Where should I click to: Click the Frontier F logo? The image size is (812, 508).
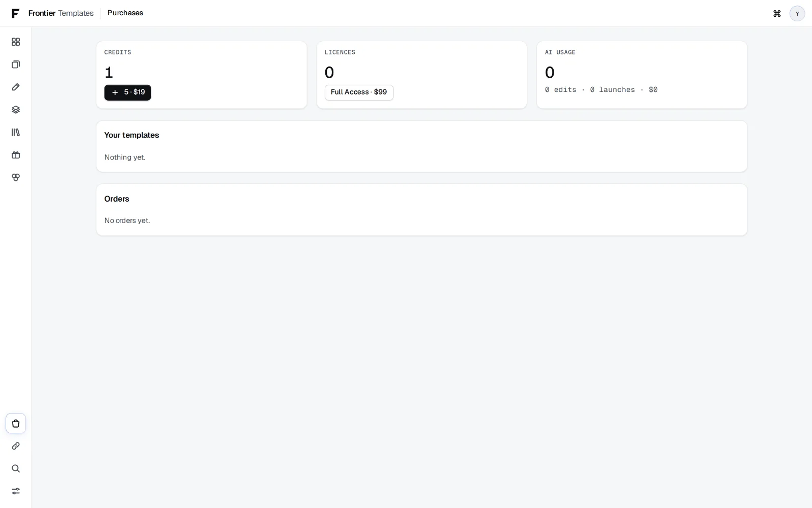coord(15,13)
